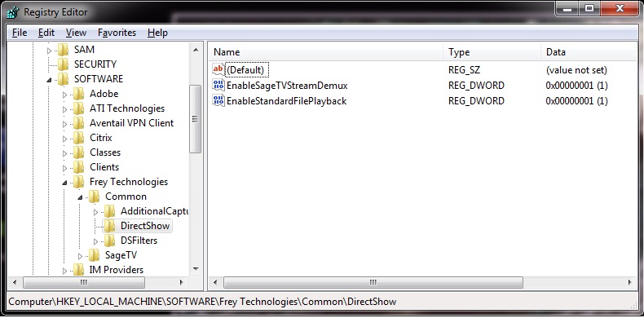644x318 pixels.
Task: Collapse the SOFTWARE key
Action: [x=49, y=80]
